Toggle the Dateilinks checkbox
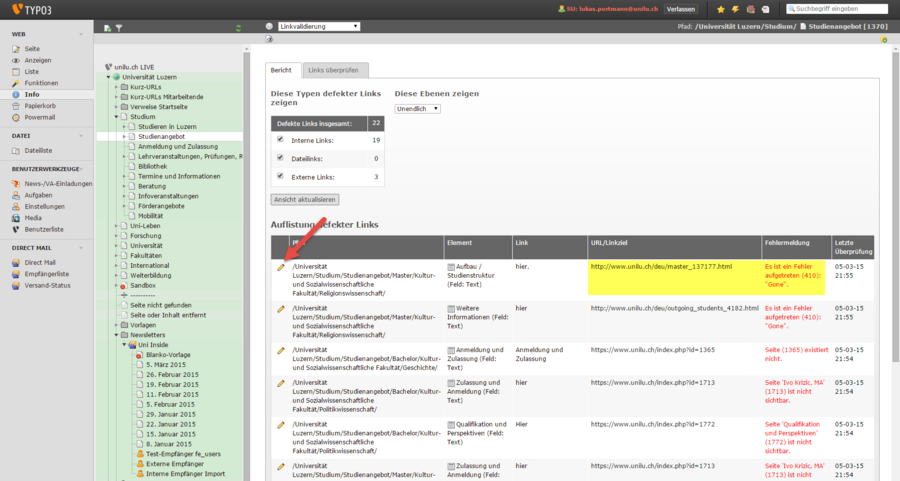 [280, 158]
